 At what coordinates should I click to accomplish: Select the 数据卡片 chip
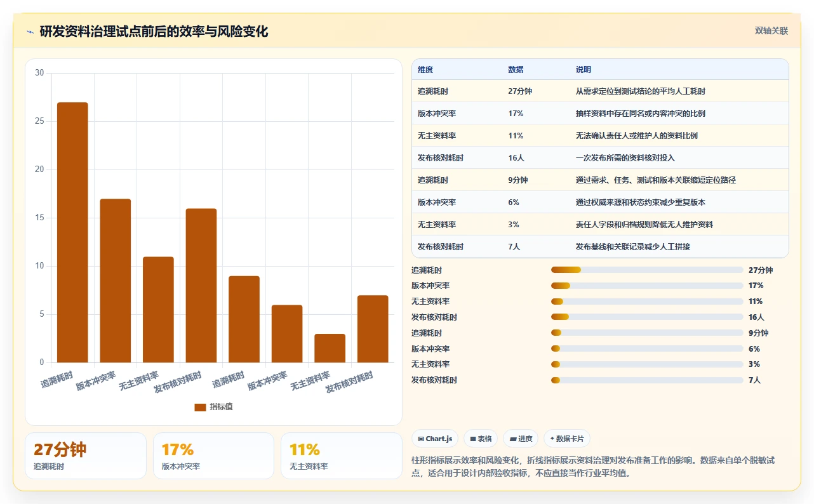click(567, 439)
